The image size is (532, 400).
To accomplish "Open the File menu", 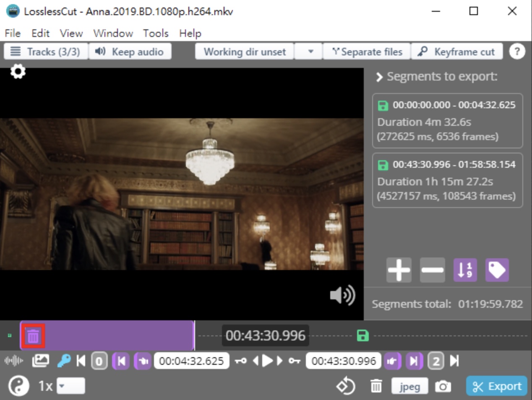I will coord(13,33).
